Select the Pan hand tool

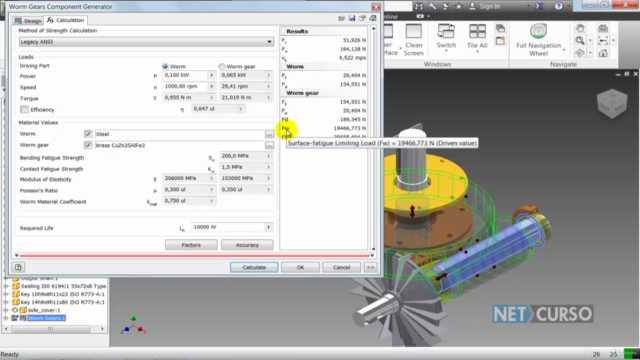pyautogui.click(x=580, y=28)
